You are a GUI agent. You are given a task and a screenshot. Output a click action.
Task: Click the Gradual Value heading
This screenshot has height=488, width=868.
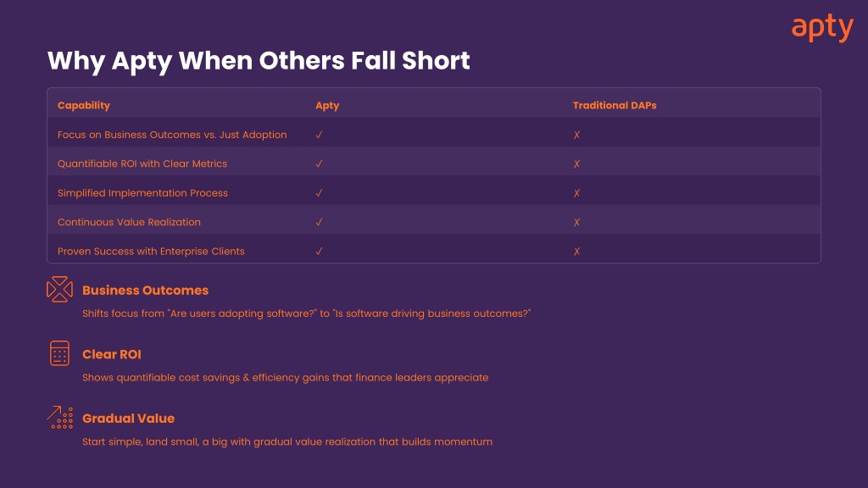129,419
